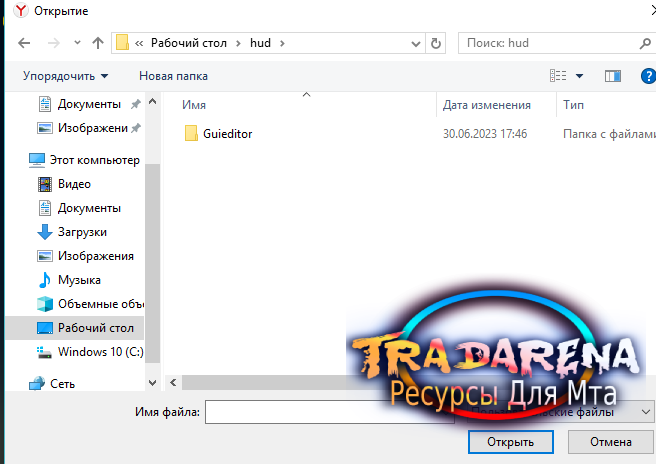Click the Yandex browser logo in title

pyautogui.click(x=20, y=10)
